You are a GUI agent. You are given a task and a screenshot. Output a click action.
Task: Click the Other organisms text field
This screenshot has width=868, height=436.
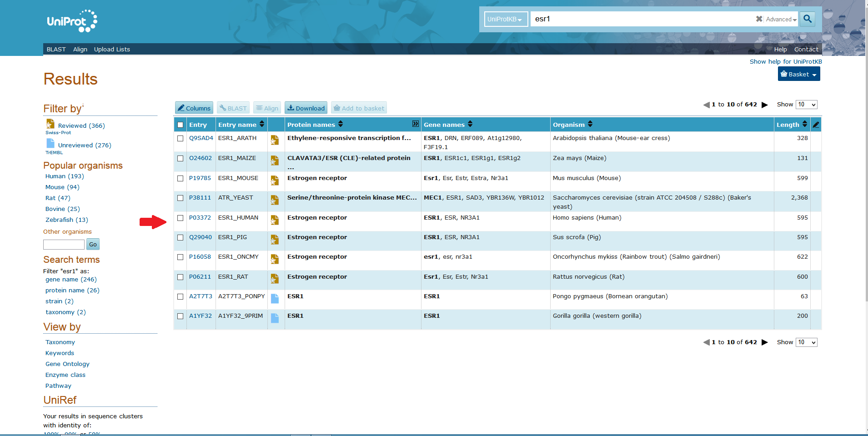coord(64,245)
